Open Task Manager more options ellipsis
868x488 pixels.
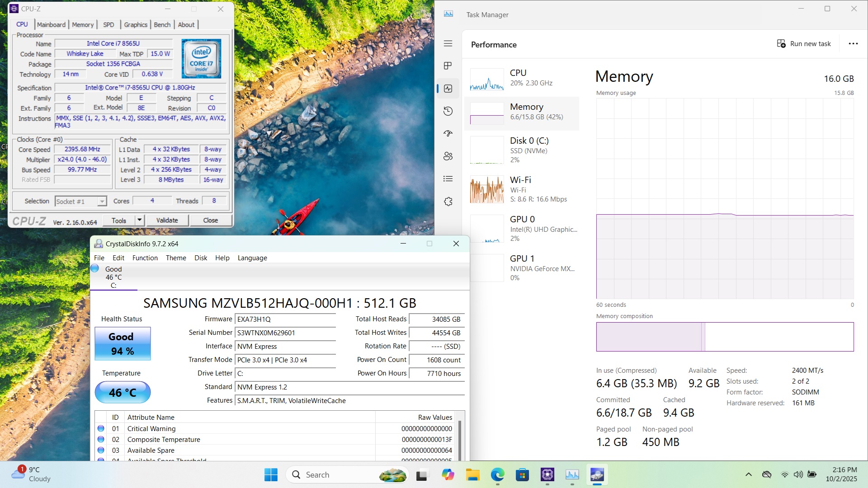(853, 44)
